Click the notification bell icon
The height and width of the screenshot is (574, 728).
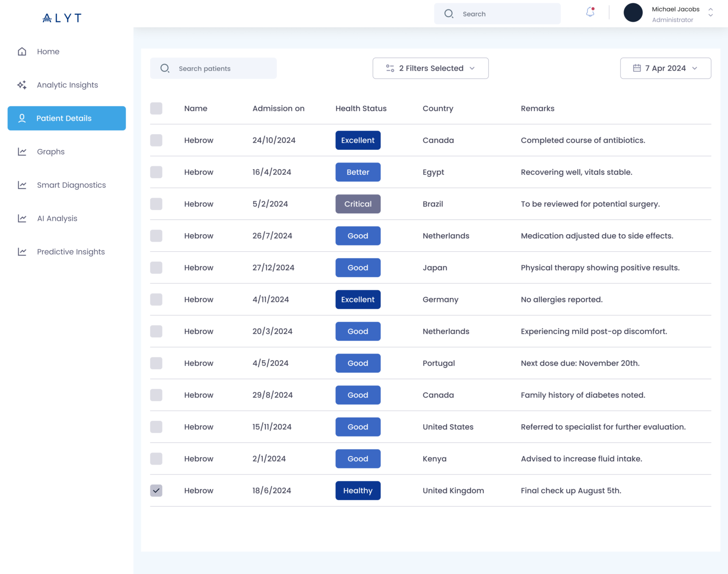click(590, 12)
